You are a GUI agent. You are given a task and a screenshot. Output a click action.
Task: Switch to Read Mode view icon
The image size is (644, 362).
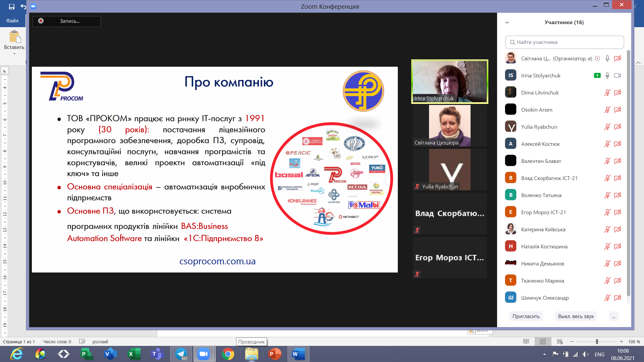(526, 342)
